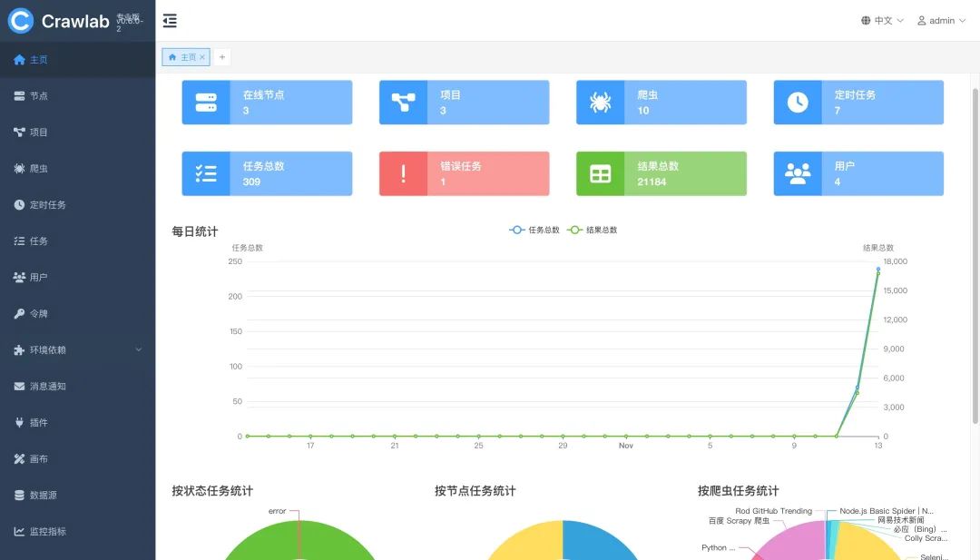Open a new tab with the + button

[x=221, y=55]
